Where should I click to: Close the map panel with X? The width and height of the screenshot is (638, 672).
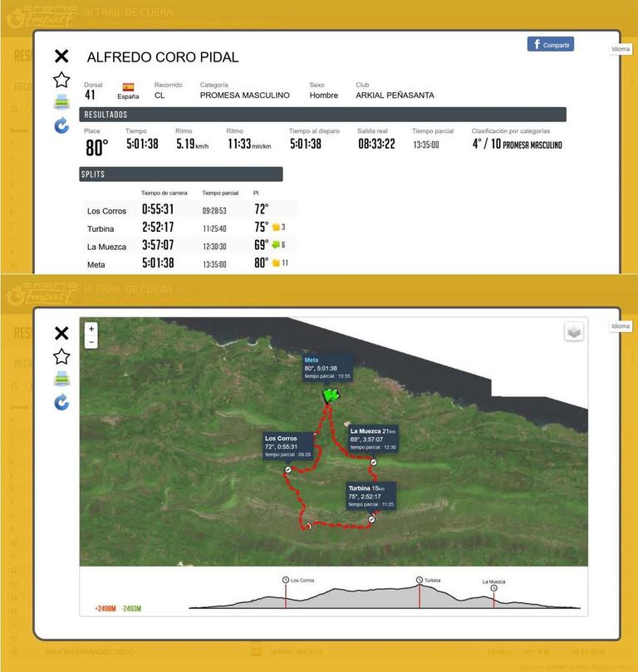(61, 333)
